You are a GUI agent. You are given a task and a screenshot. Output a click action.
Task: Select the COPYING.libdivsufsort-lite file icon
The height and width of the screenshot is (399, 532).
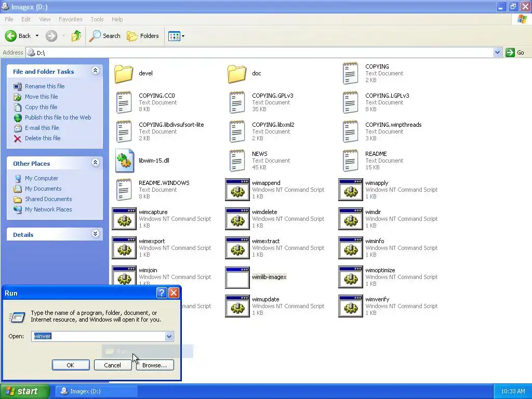coord(124,131)
